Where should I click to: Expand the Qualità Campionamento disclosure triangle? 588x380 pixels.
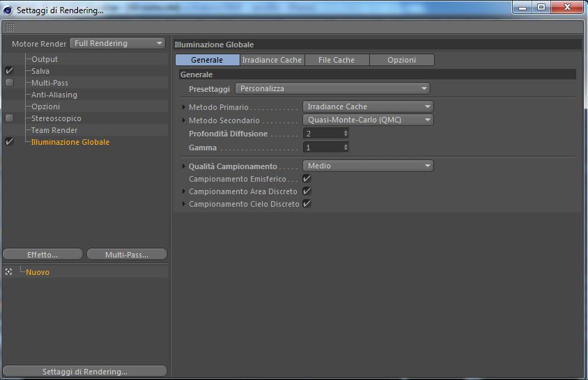[183, 166]
